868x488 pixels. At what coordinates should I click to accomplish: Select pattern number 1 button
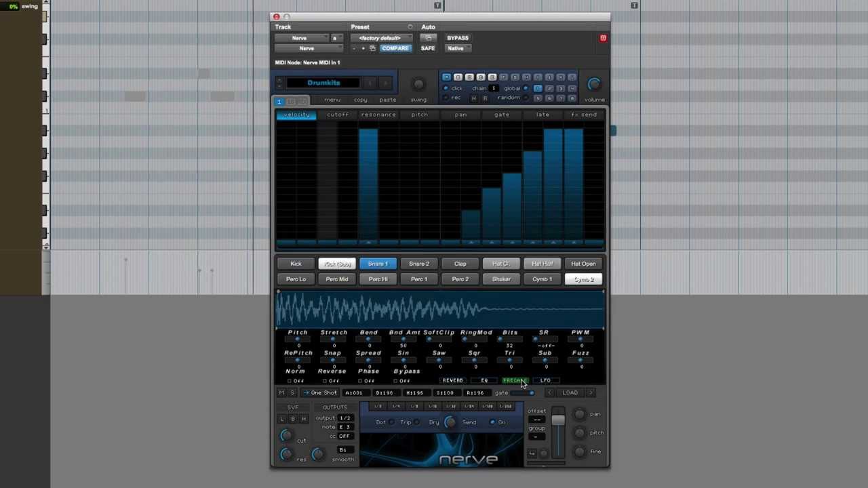(538, 88)
